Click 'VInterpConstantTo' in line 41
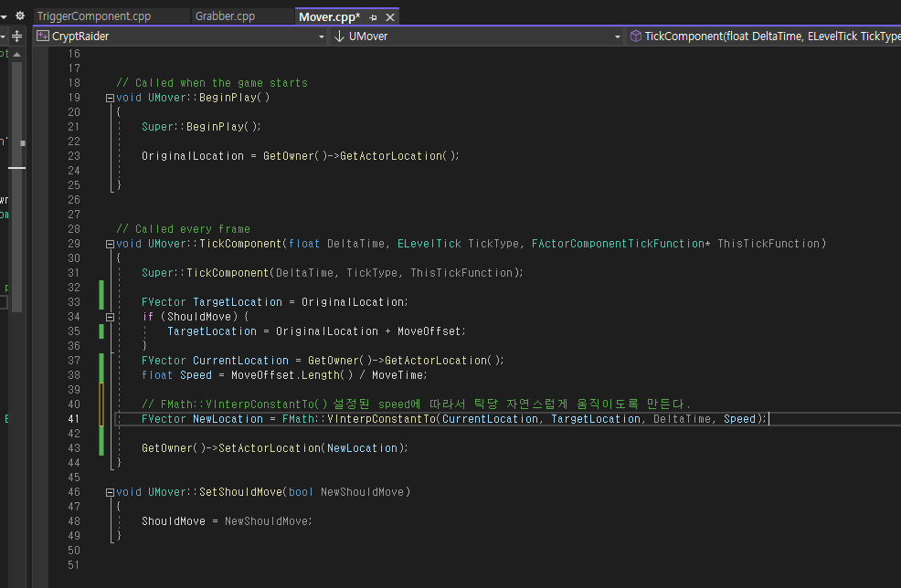This screenshot has width=901, height=588. point(382,418)
